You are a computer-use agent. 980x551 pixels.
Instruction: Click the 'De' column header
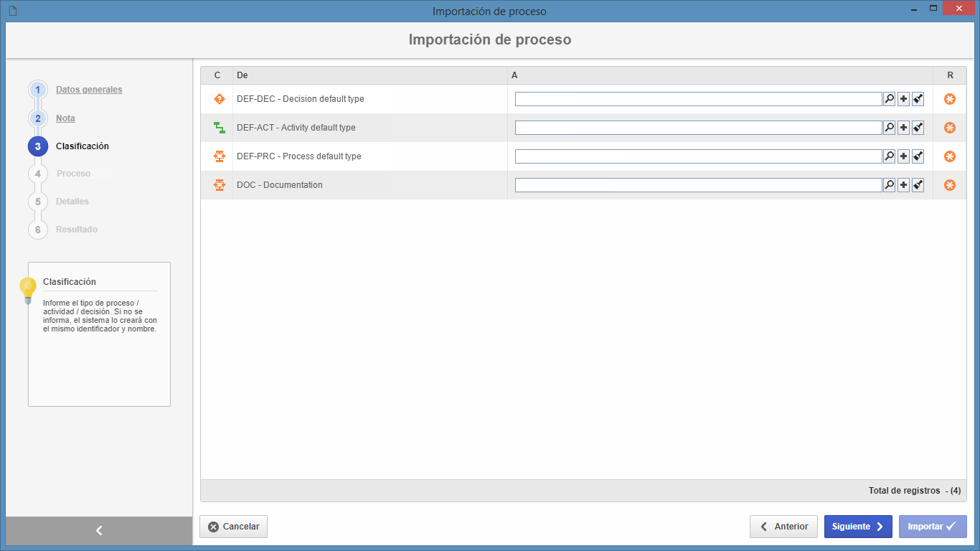(370, 75)
